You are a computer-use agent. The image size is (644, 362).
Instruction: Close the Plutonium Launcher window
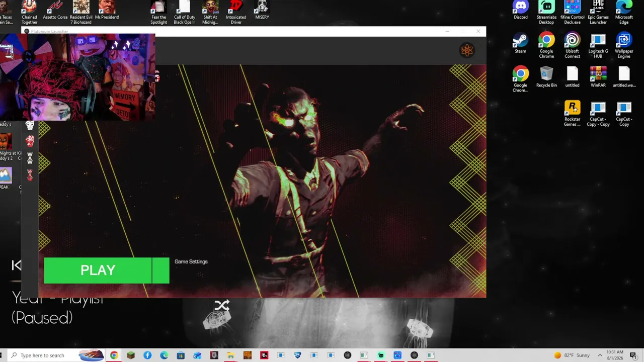[478, 32]
